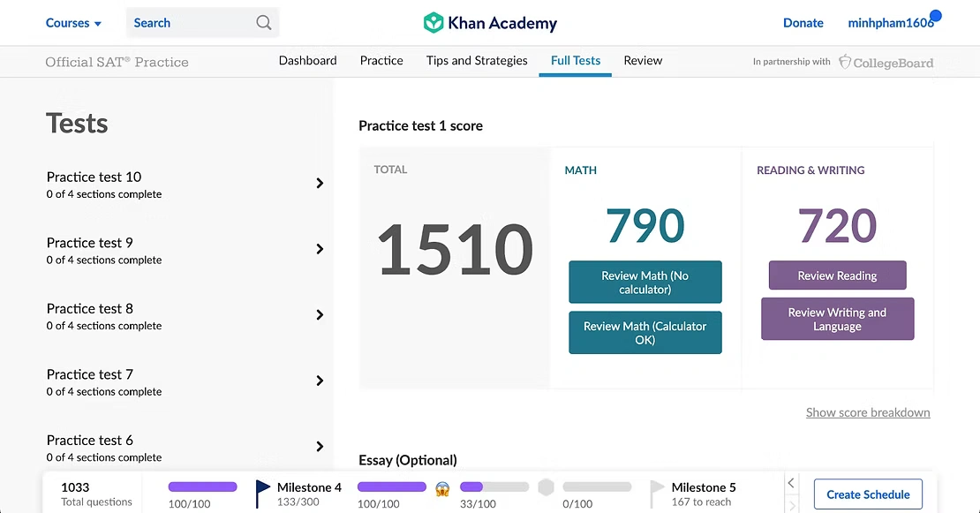This screenshot has width=980, height=513.
Task: Click the dark blue Milestone 4 flag
Action: coord(262,494)
